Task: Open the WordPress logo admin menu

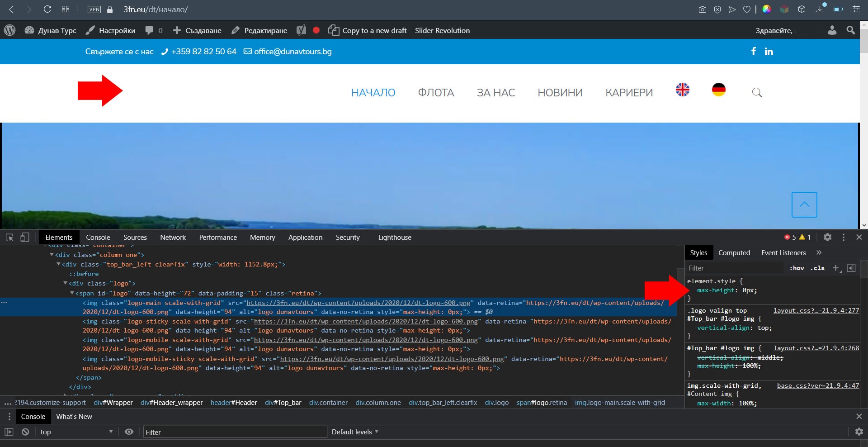Action: (x=9, y=30)
